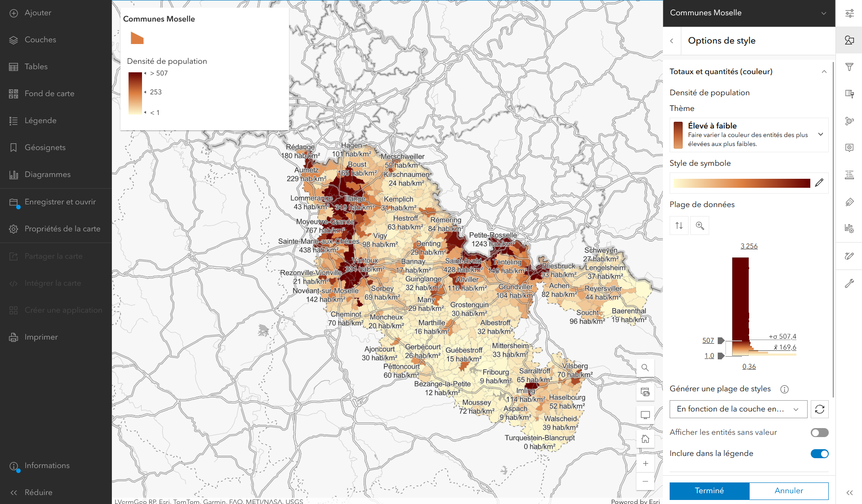Viewport: 862px width, 504px height.
Task: Click the Propriétés de la carte gear icon
Action: pyautogui.click(x=14, y=229)
